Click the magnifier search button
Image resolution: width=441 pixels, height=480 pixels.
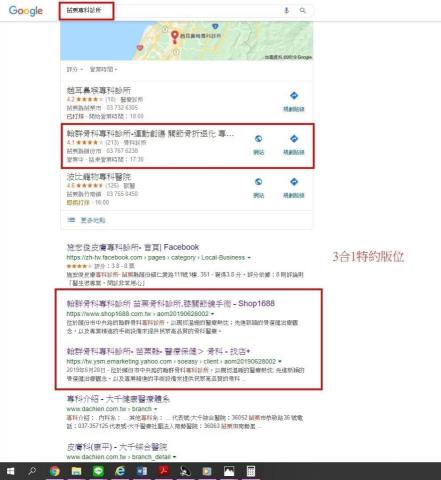pos(303,11)
